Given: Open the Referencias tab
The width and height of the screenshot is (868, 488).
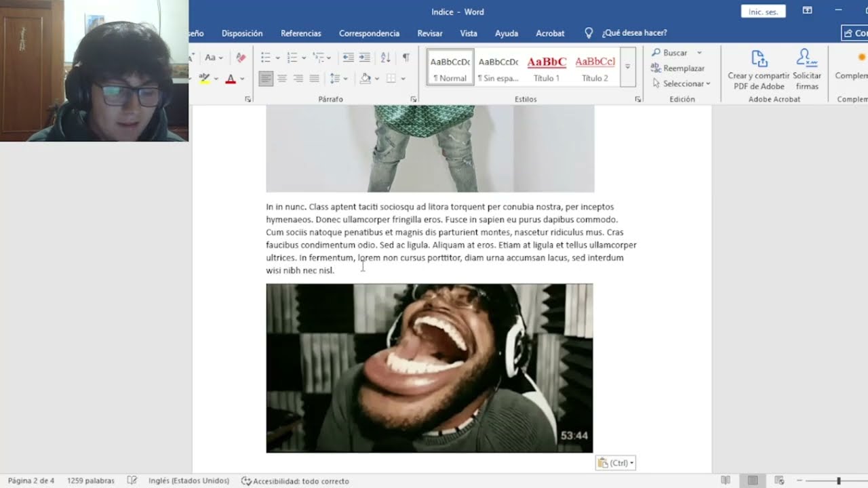Looking at the screenshot, I should click(x=301, y=33).
